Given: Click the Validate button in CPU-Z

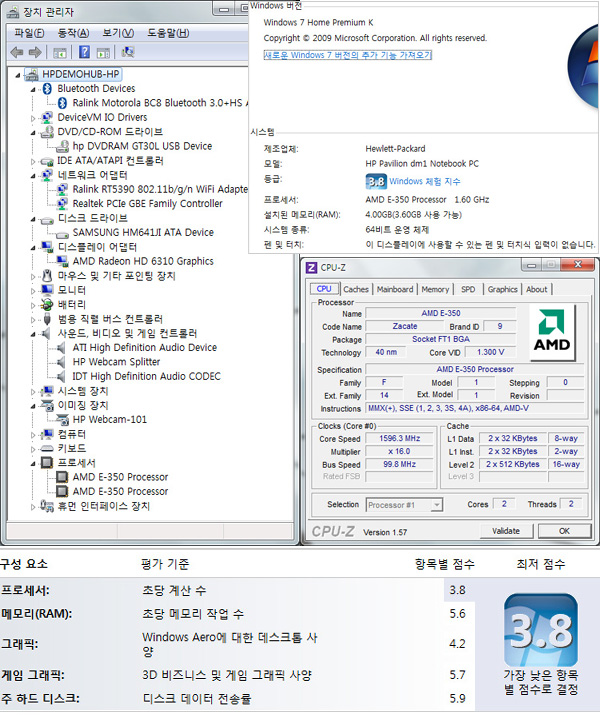Looking at the screenshot, I should [x=506, y=531].
